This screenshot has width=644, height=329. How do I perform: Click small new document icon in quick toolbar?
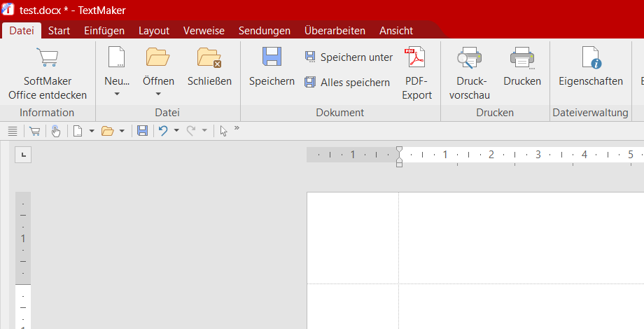[78, 131]
